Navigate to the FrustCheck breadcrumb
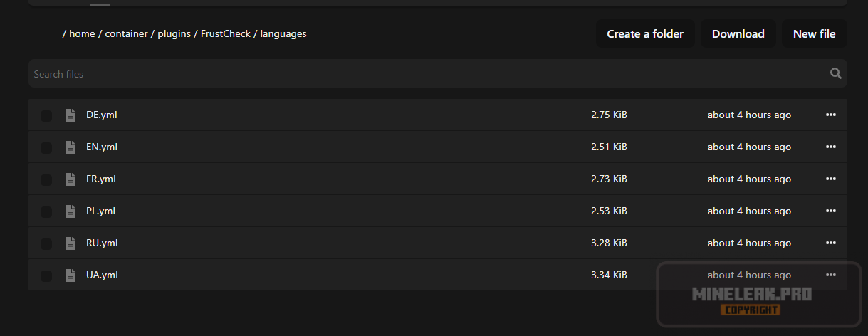868x336 pixels. [x=226, y=33]
